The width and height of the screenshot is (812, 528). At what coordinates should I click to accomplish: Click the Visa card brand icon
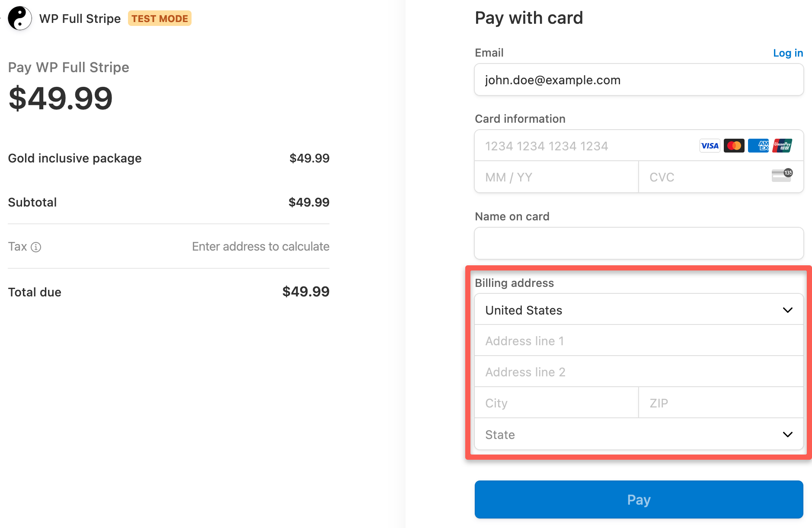(710, 146)
